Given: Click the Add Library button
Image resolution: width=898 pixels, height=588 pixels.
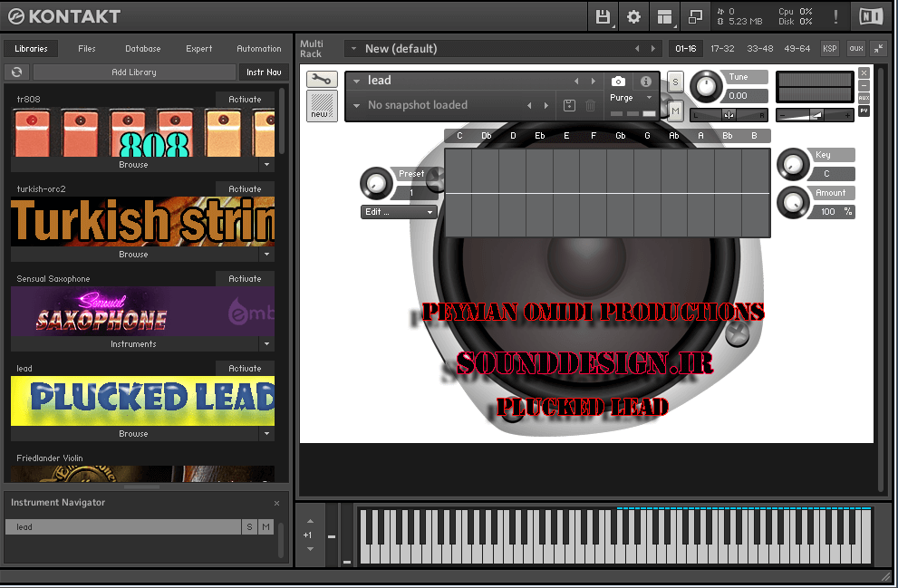Looking at the screenshot, I should point(134,72).
